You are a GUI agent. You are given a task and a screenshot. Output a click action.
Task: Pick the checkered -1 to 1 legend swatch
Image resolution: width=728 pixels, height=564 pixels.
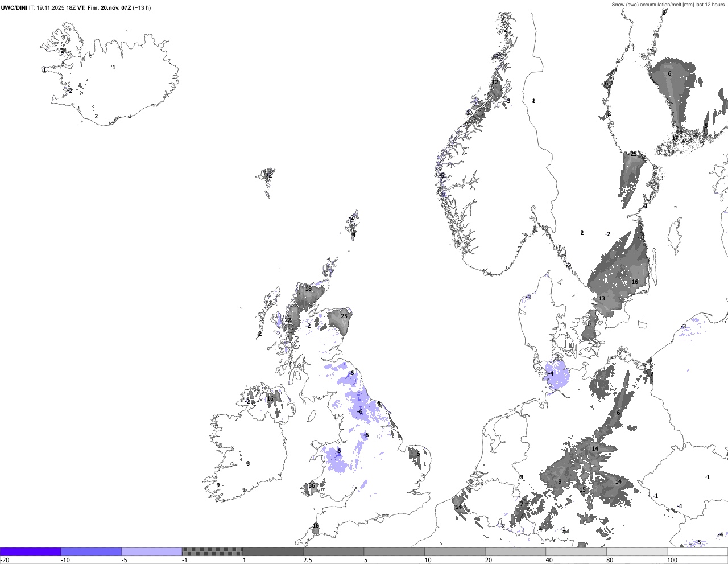pyautogui.click(x=212, y=551)
